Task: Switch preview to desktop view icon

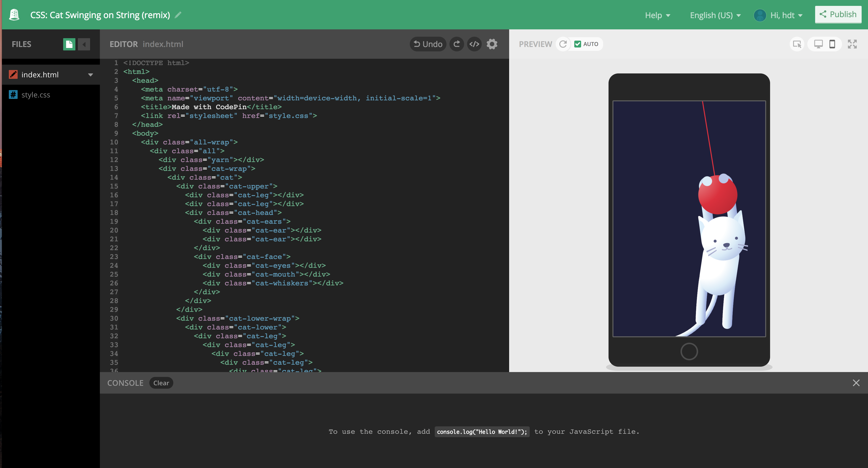Action: (819, 44)
